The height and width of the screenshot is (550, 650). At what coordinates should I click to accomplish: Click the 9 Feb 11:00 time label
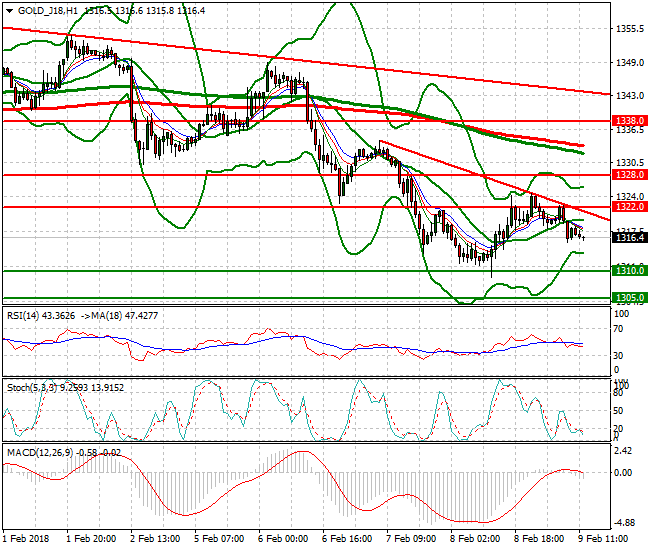(x=603, y=539)
